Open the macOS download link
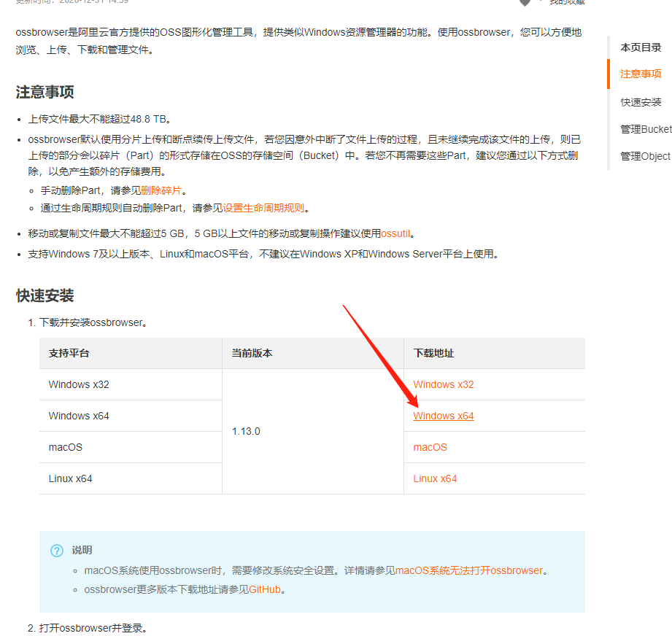 pos(430,447)
